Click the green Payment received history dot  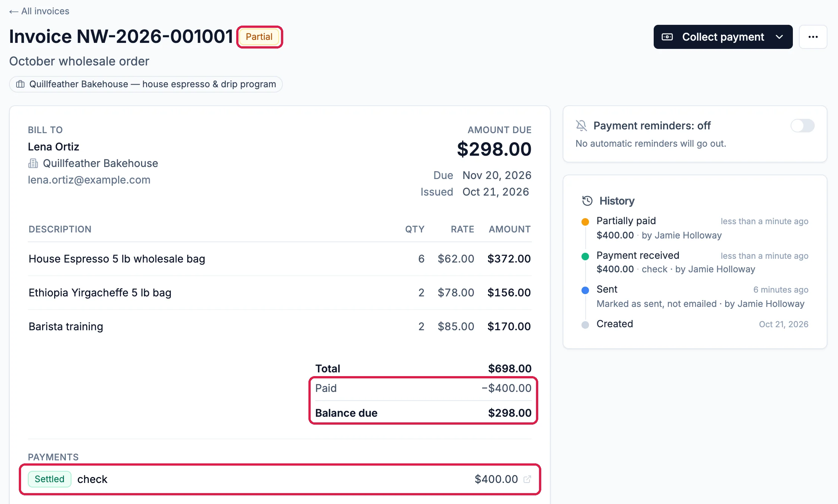click(x=585, y=256)
